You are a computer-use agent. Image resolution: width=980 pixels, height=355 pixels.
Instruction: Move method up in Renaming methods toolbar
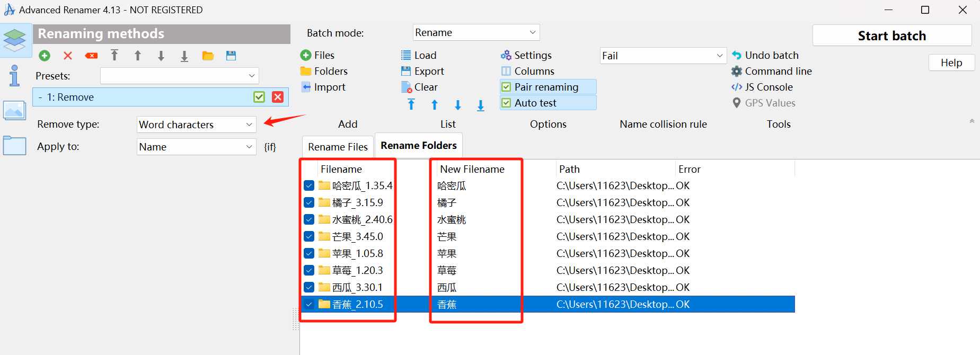[x=138, y=56]
